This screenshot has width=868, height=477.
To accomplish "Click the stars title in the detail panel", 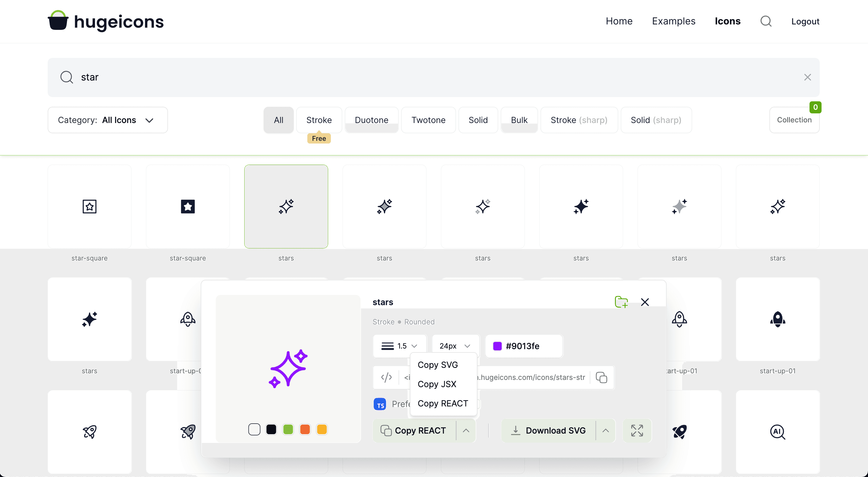I will pos(383,302).
